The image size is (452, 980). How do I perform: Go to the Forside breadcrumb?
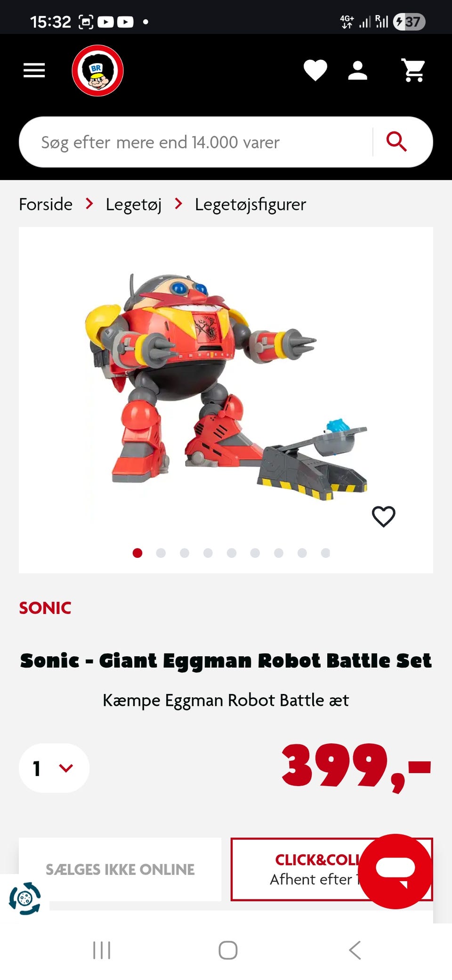[x=46, y=204]
